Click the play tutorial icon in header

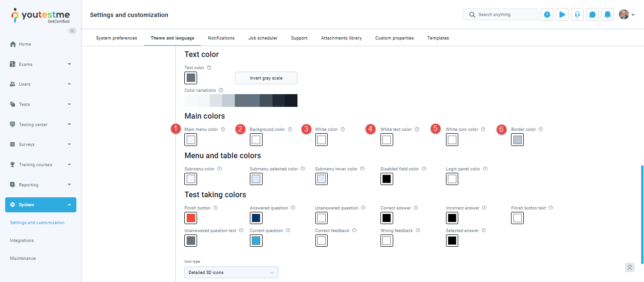coord(562,15)
